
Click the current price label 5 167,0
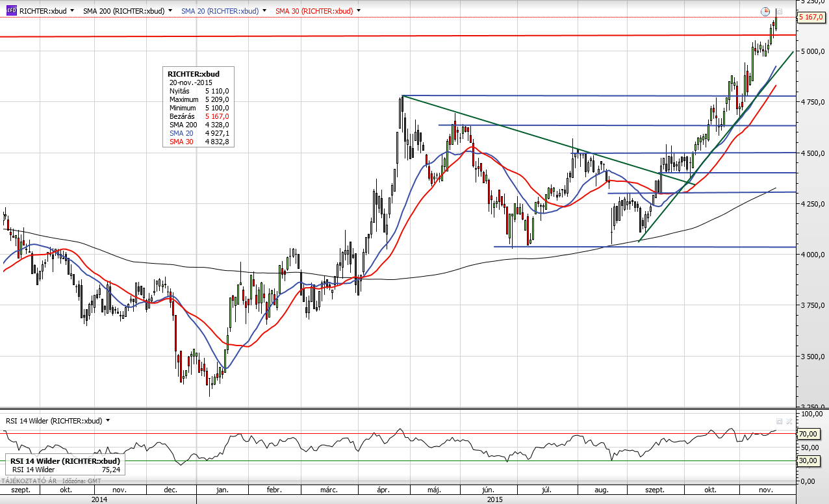click(x=810, y=18)
